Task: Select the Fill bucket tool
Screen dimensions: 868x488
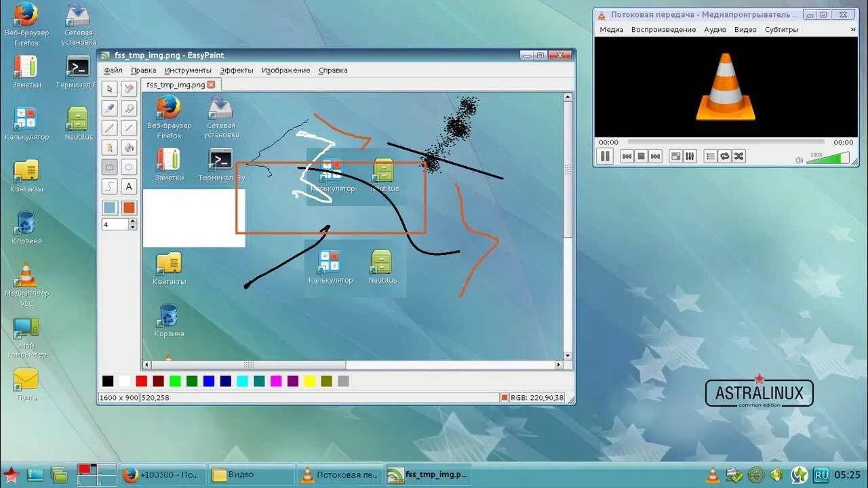Action: tap(129, 147)
